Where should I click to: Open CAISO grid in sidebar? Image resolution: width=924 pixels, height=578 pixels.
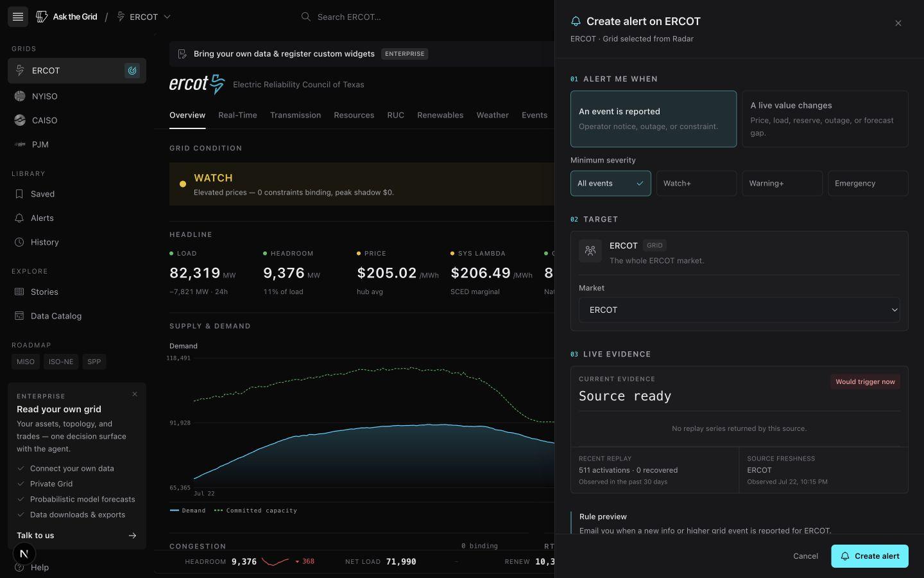(x=77, y=120)
